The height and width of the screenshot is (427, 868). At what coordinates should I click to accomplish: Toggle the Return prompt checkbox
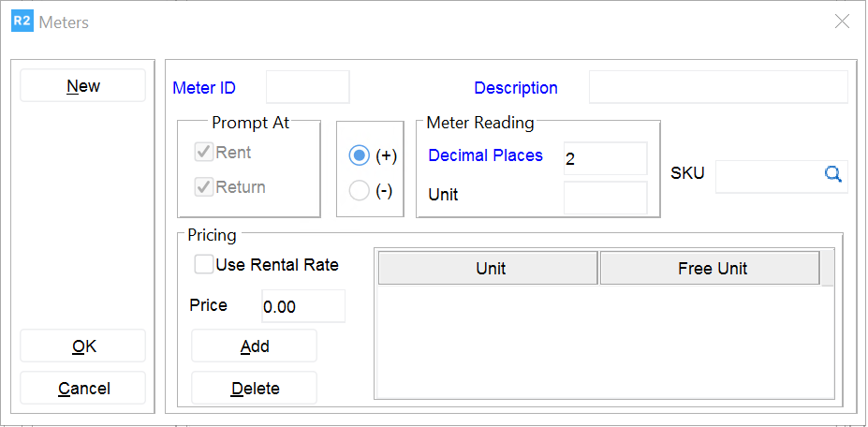click(204, 187)
